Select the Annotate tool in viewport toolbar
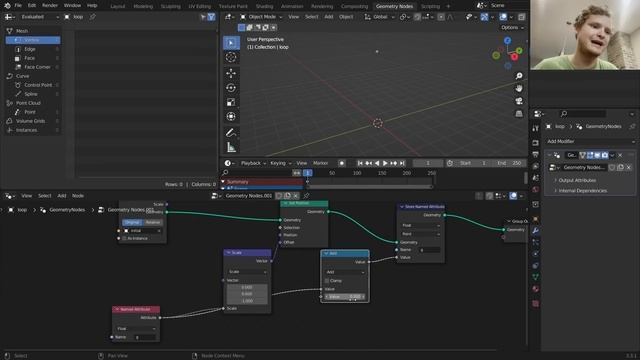This screenshot has width=640, height=360. [231, 133]
